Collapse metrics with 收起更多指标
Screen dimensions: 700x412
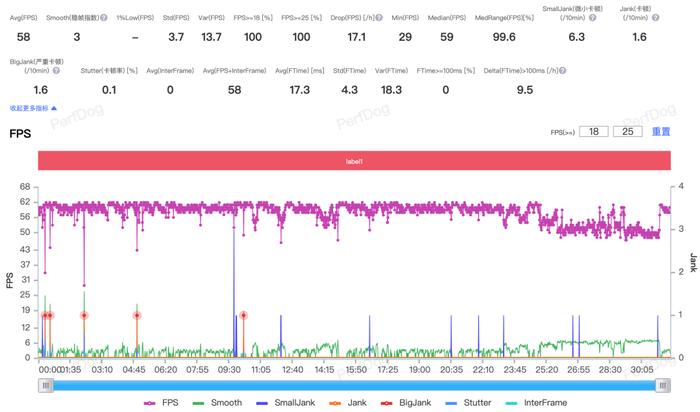pos(33,107)
